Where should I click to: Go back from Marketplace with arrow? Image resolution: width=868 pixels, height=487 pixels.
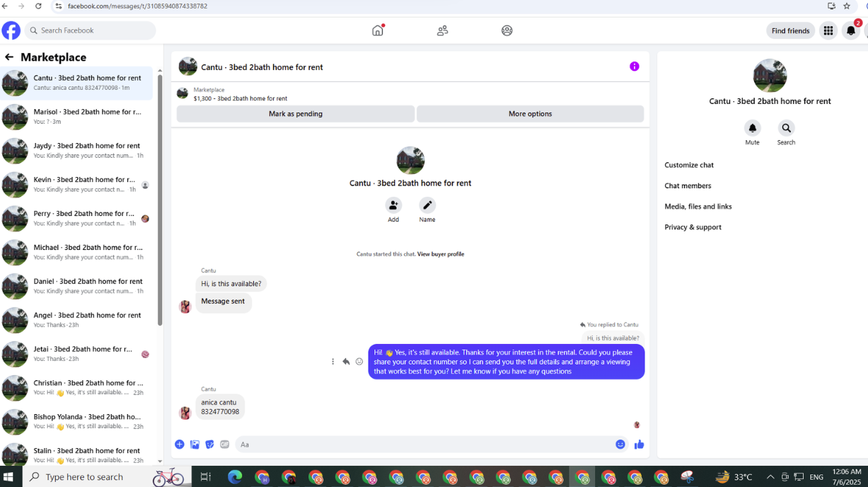point(9,57)
